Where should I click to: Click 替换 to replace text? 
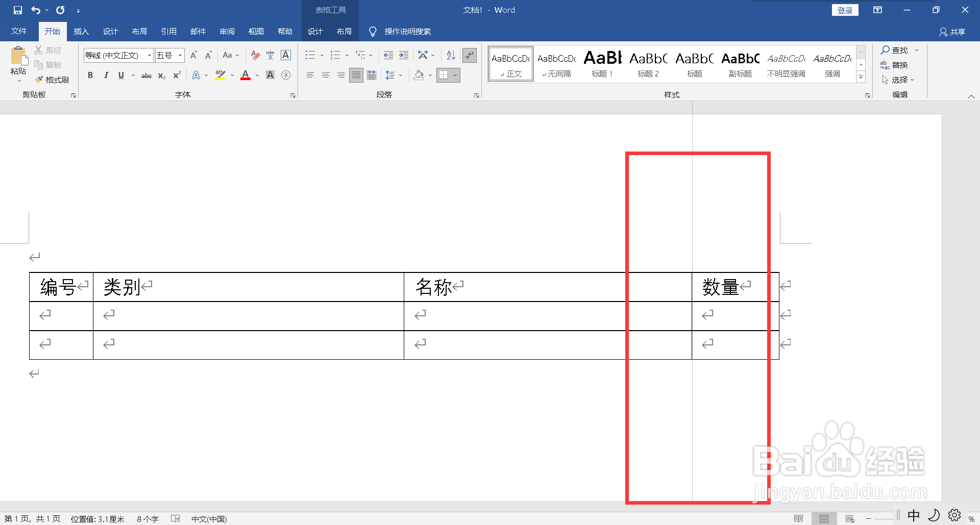click(894, 65)
